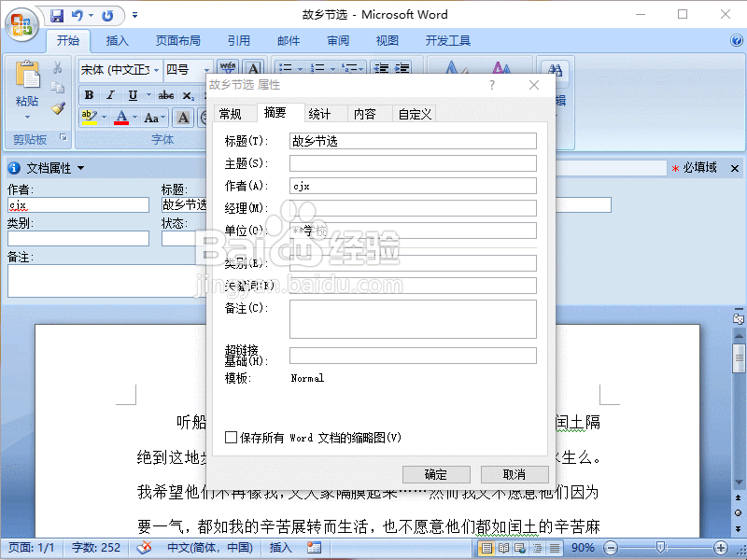Toggle Insert/Overtype mode in status bar

(281, 548)
